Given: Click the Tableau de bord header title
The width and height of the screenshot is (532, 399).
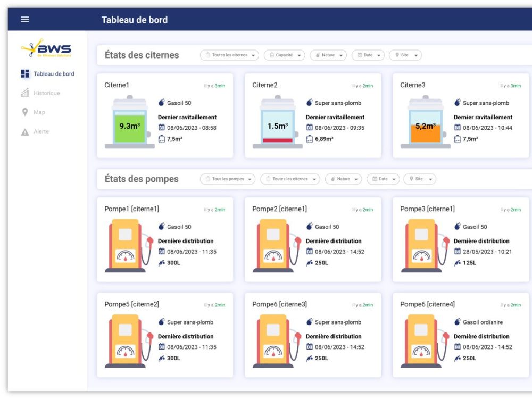Looking at the screenshot, I should pyautogui.click(x=135, y=20).
